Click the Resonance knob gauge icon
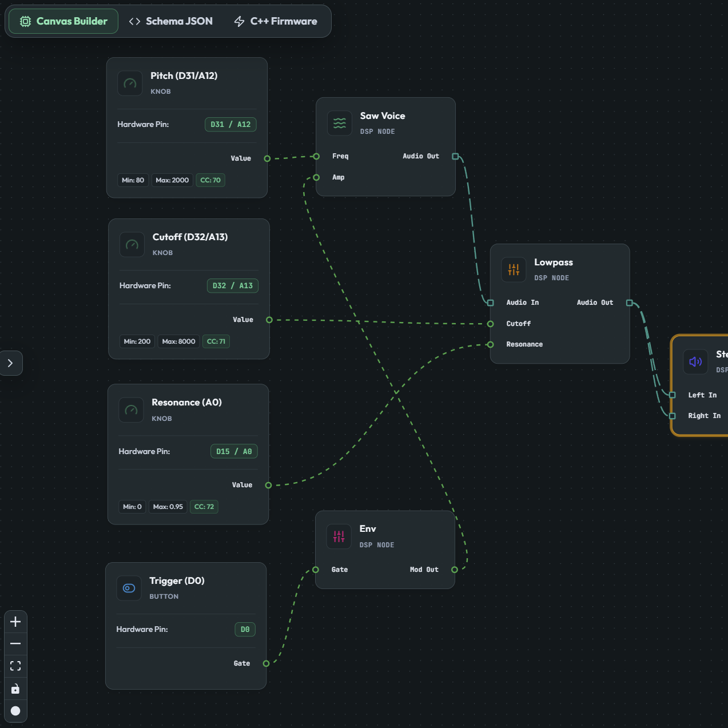Screen dimensions: 728x728 click(131, 410)
